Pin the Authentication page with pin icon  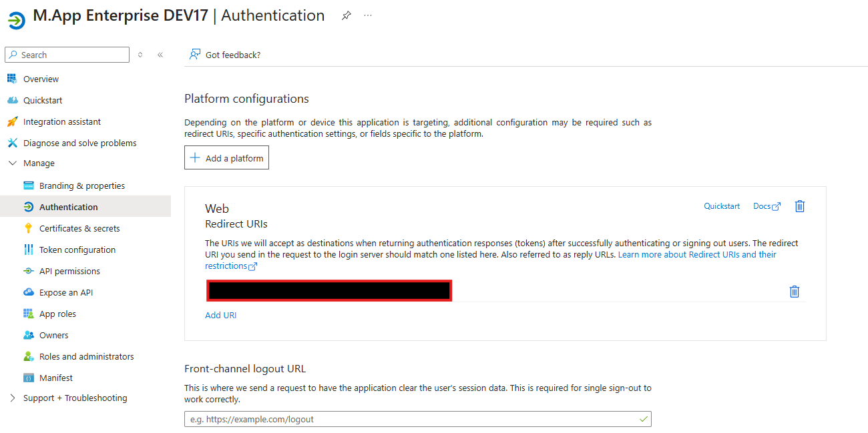[346, 15]
